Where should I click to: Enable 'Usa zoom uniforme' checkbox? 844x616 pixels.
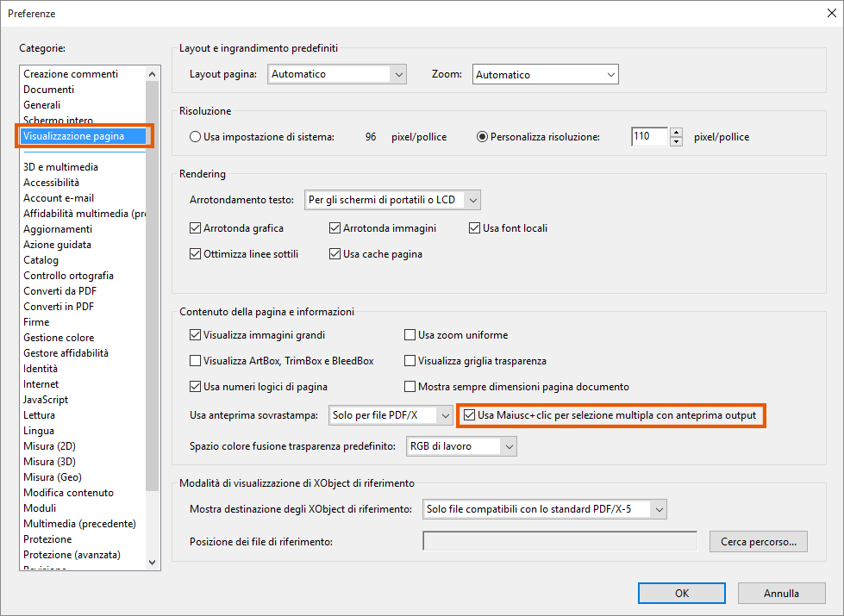pyautogui.click(x=409, y=335)
